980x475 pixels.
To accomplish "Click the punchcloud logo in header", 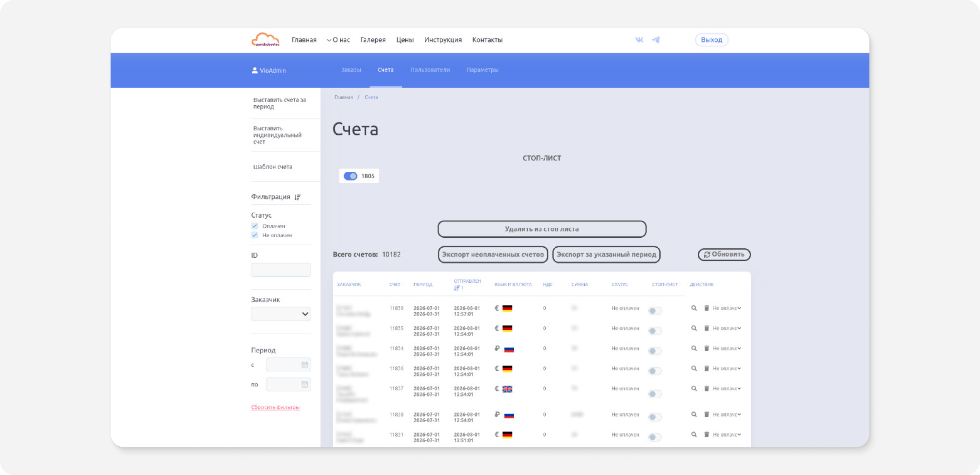I will (x=265, y=39).
